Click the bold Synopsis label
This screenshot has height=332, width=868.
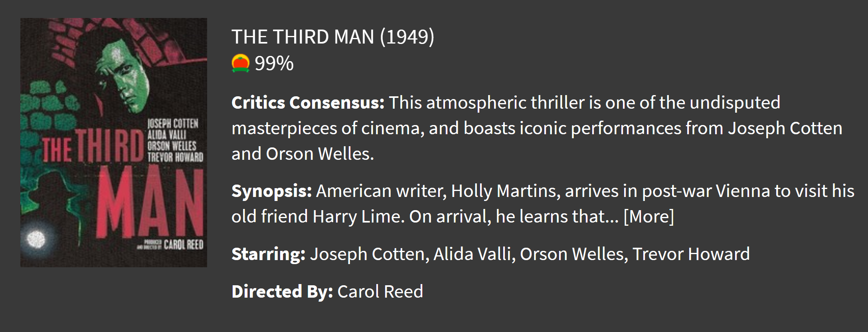pyautogui.click(x=271, y=191)
